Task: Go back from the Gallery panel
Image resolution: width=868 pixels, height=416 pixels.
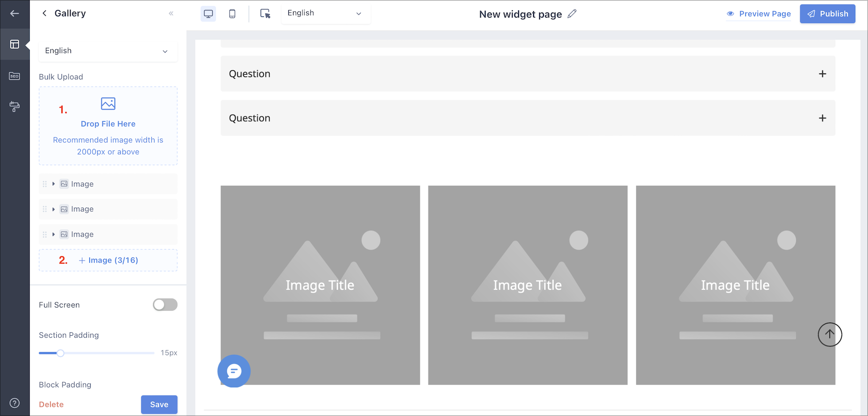Action: click(x=44, y=13)
